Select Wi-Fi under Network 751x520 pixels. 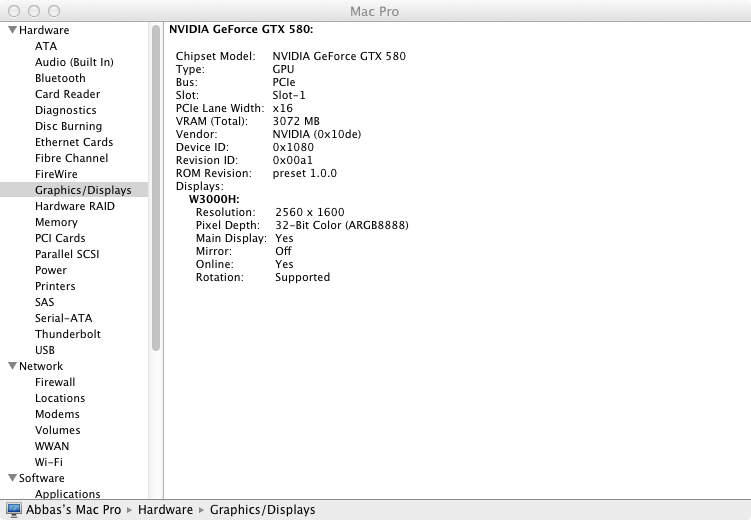[x=49, y=462]
